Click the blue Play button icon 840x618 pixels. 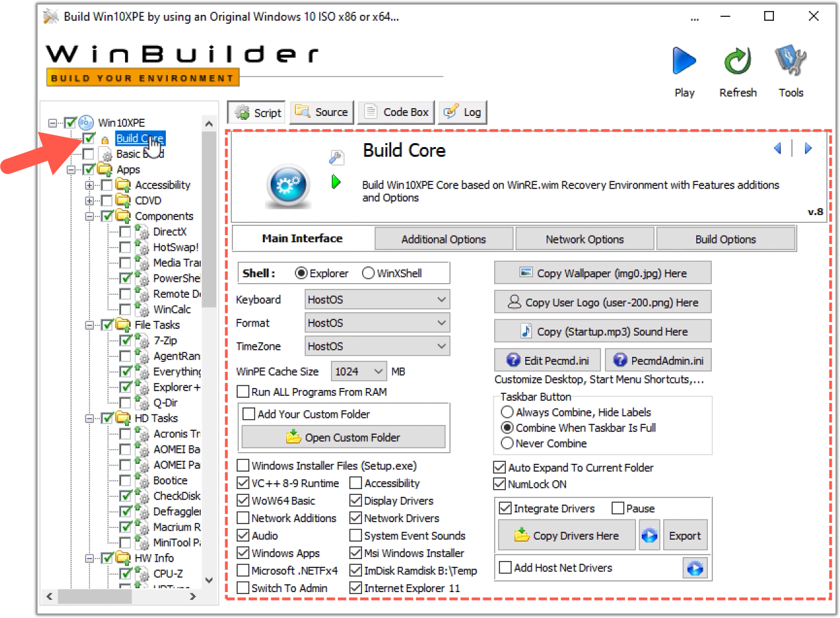(x=684, y=62)
